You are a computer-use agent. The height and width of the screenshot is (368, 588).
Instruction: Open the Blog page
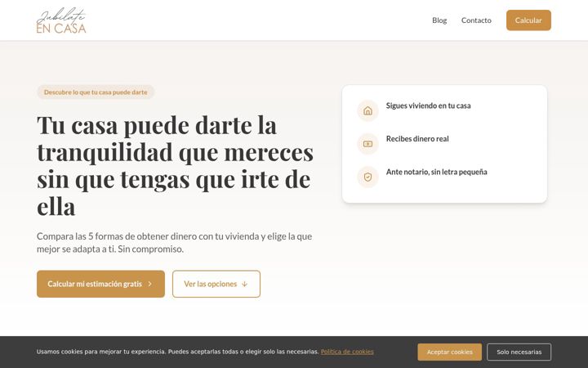439,20
